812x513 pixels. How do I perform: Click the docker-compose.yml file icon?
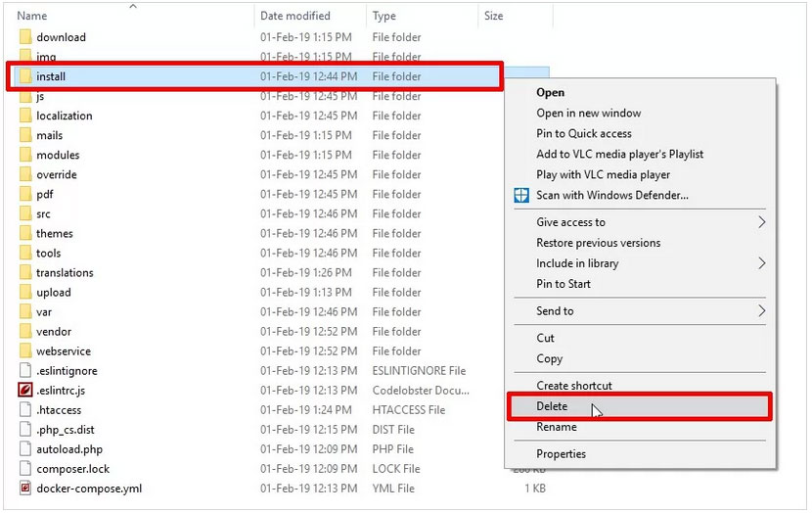[x=25, y=489]
